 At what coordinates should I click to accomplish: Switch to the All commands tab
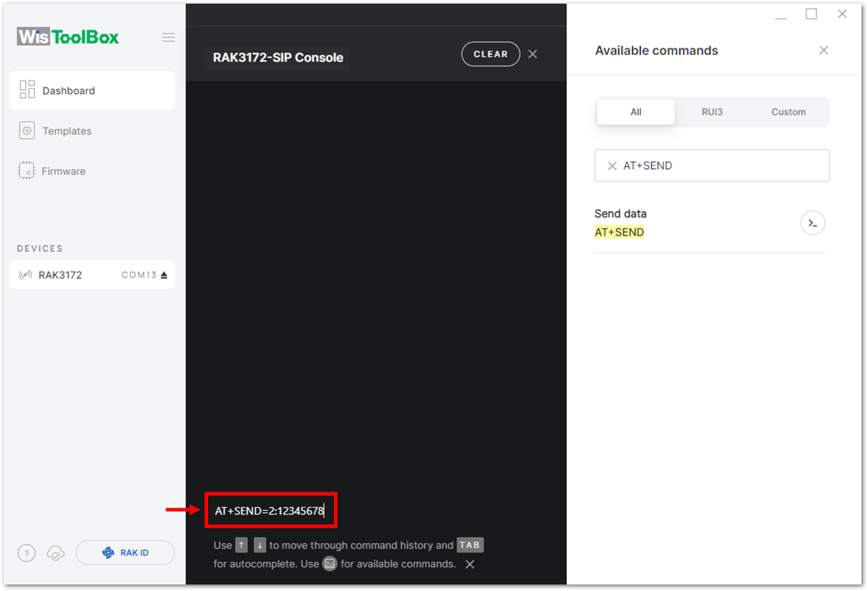tap(635, 112)
